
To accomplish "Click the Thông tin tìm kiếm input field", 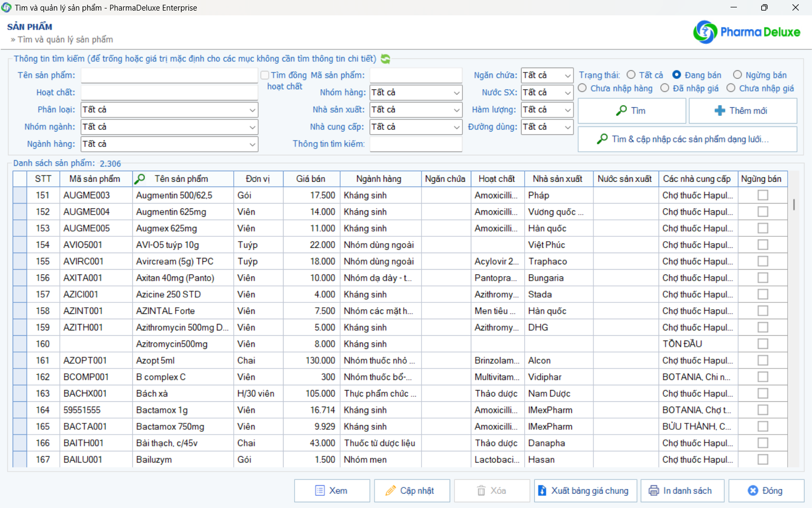I will pos(416,144).
